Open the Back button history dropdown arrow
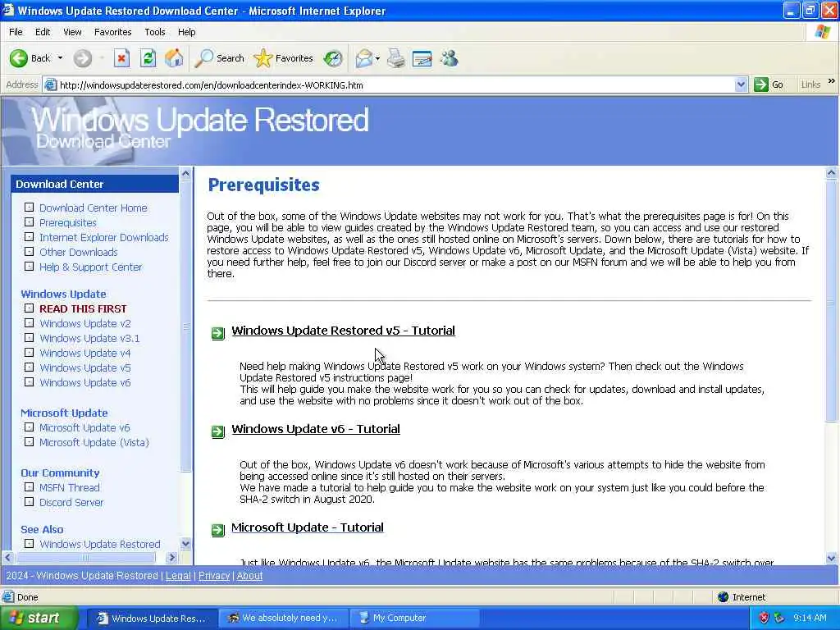840x630 pixels. (x=60, y=58)
